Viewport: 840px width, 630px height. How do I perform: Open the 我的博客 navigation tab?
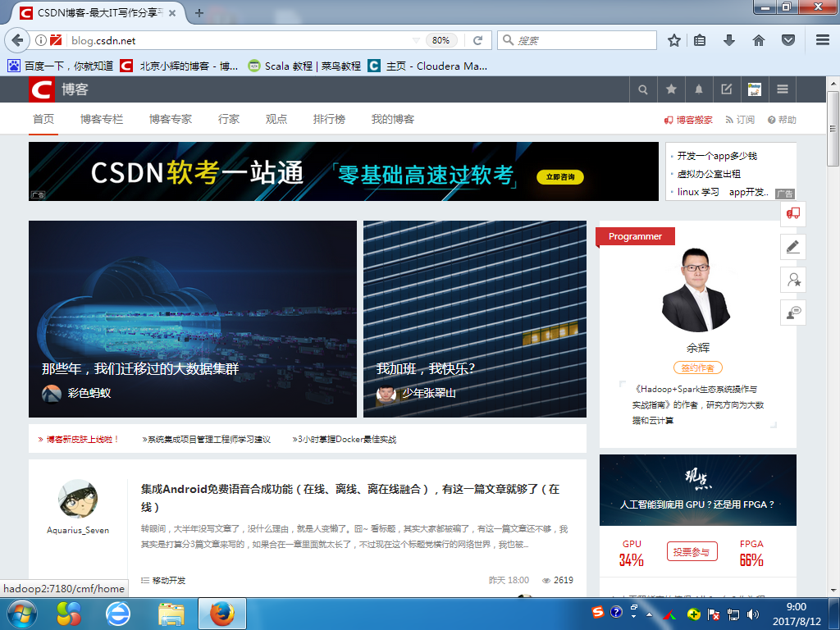pos(393,119)
